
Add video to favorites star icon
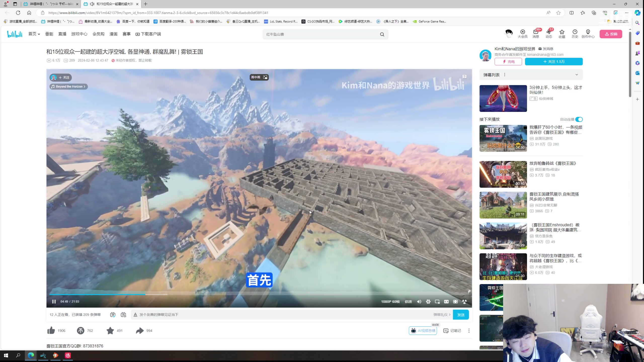[x=110, y=331]
